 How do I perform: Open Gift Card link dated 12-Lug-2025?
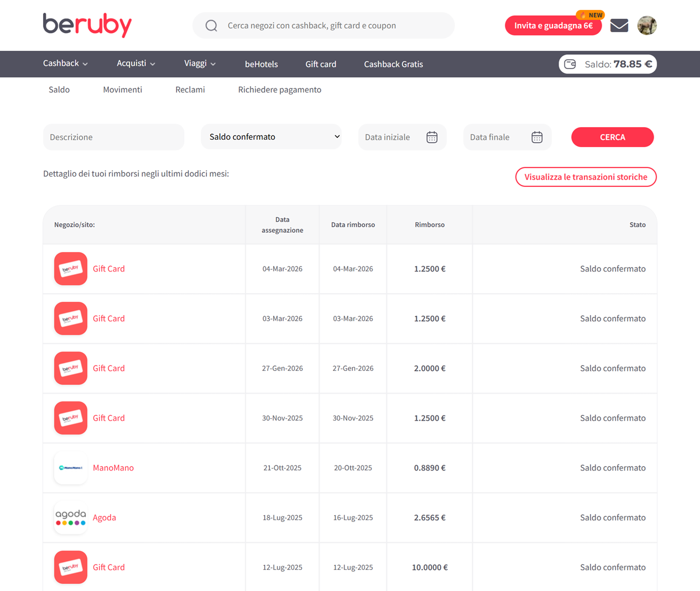[x=109, y=567]
